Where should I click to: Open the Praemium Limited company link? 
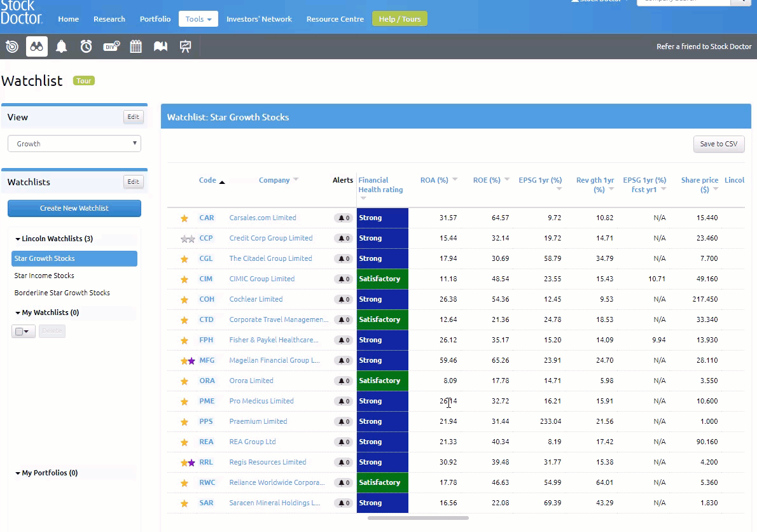[258, 421]
